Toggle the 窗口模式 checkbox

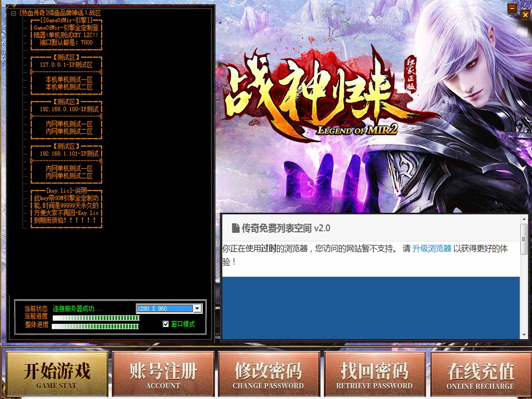[166, 324]
